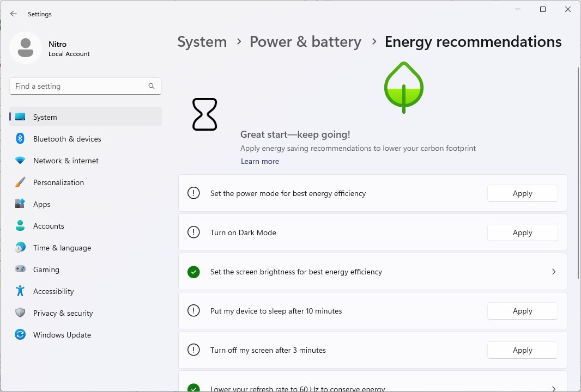Click the Network & internet Wi-Fi icon
The width and height of the screenshot is (581, 392).
coord(20,160)
